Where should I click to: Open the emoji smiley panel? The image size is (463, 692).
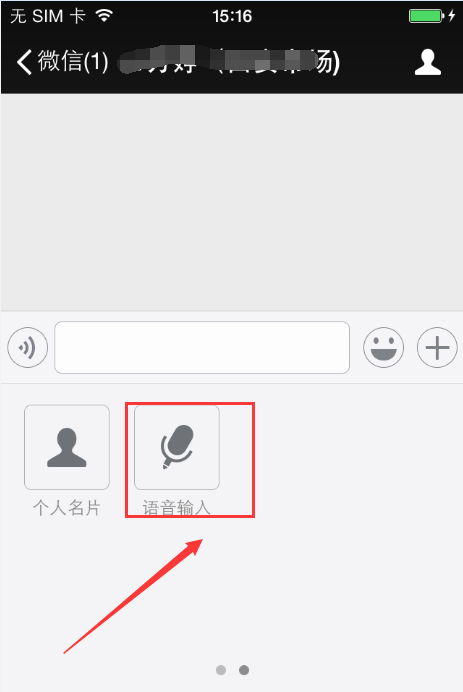(x=384, y=347)
